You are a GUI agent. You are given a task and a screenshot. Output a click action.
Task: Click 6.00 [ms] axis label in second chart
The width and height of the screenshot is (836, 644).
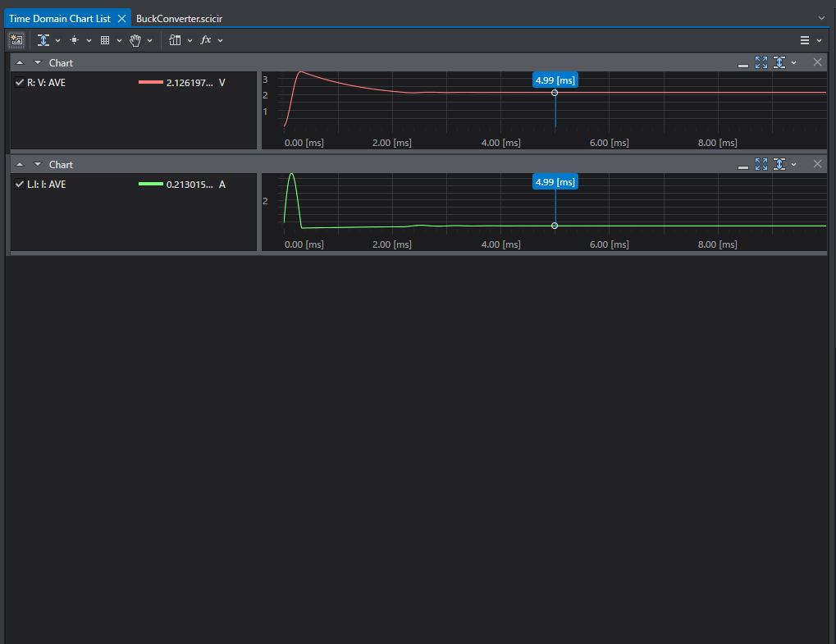[610, 244]
